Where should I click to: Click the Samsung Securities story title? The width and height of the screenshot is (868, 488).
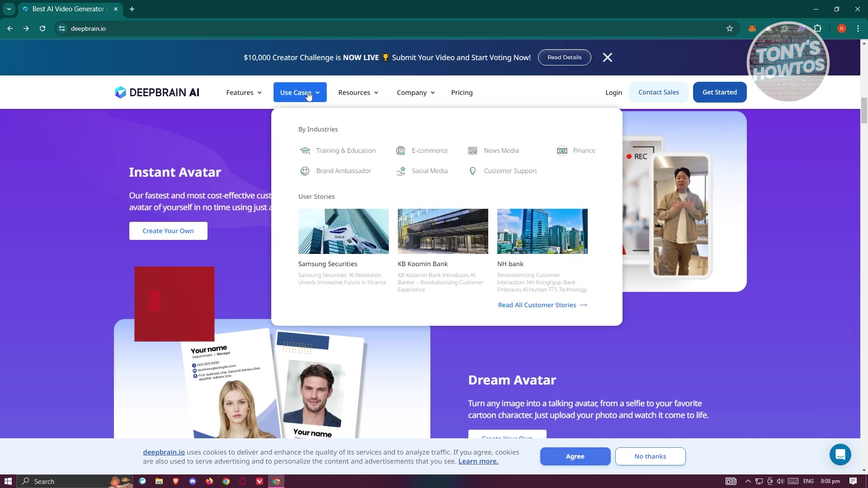click(328, 264)
